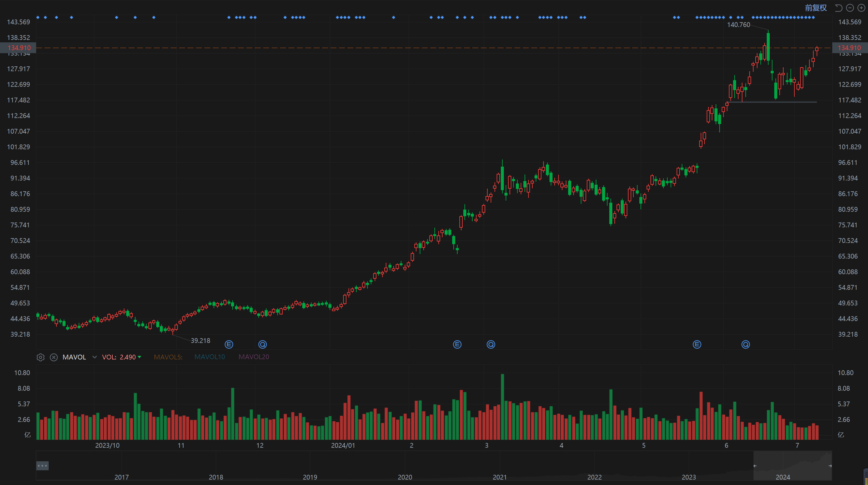
Task: Click right-axis price label 70.524
Action: (848, 241)
